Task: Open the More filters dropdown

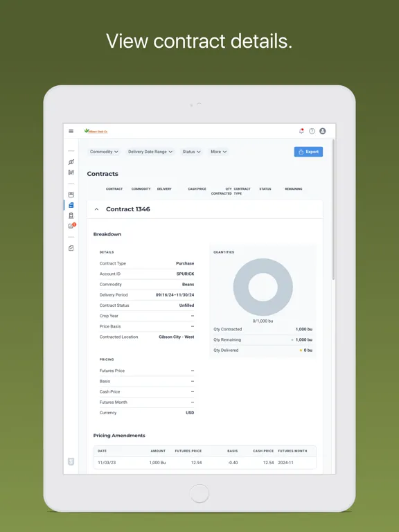Action: pyautogui.click(x=218, y=152)
